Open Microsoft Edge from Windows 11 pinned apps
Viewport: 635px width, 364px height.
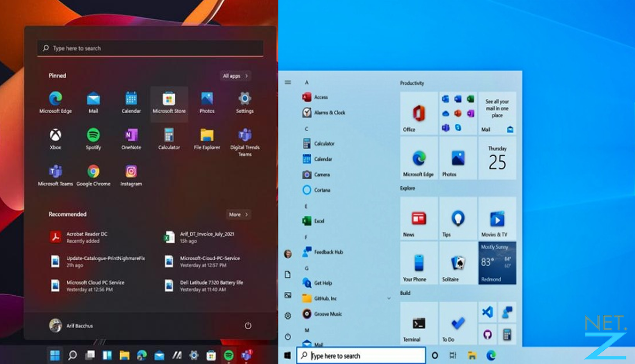pos(56,103)
